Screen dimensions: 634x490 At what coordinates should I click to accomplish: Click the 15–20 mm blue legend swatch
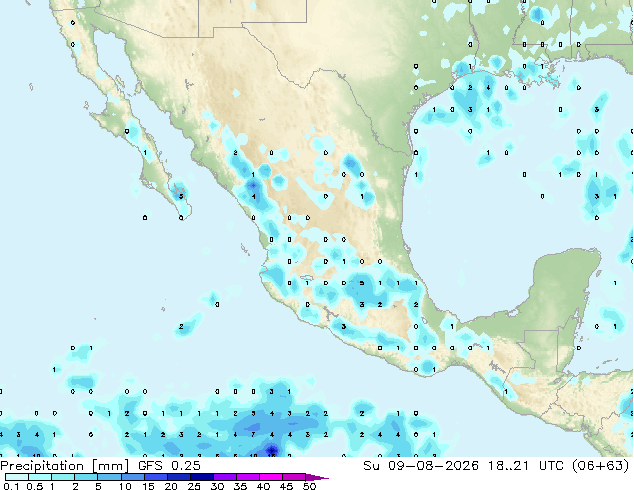coord(155,477)
